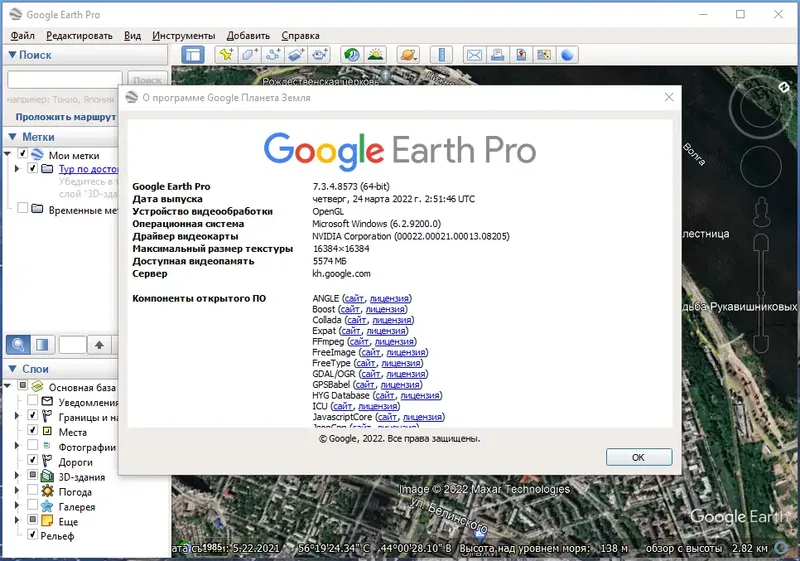Click the Галерея star layer icon
800x561 pixels.
pyautogui.click(x=47, y=506)
